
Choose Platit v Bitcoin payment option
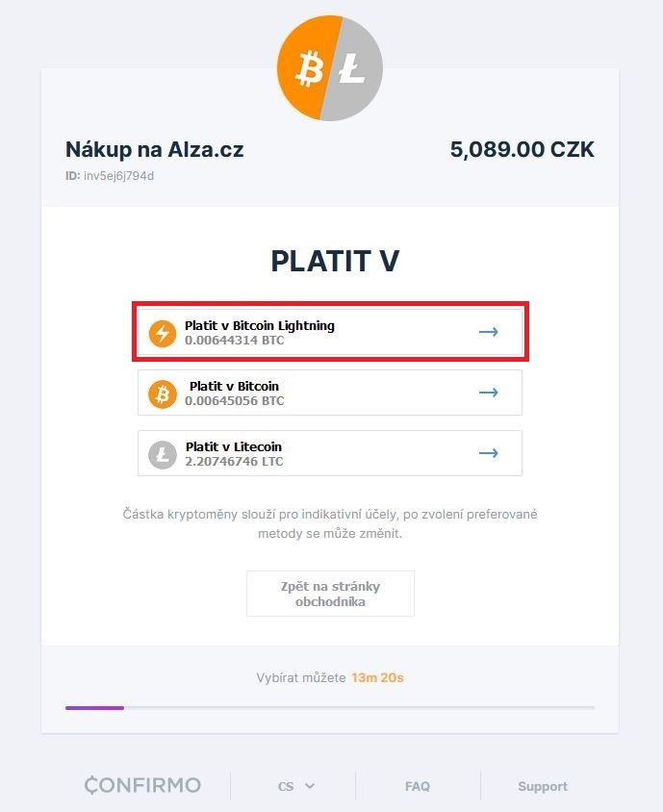(330, 393)
